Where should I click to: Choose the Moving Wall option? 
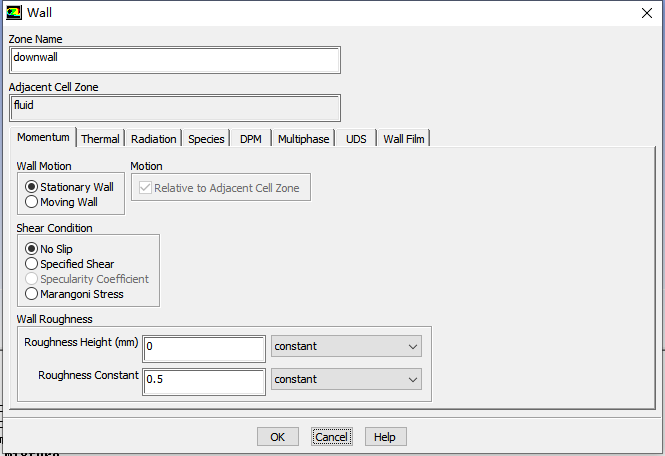pos(32,202)
